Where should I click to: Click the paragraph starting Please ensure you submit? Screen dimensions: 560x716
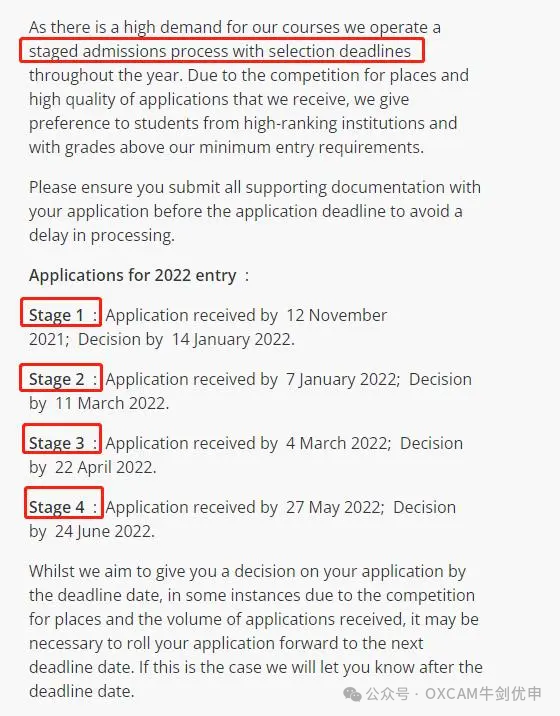[254, 211]
